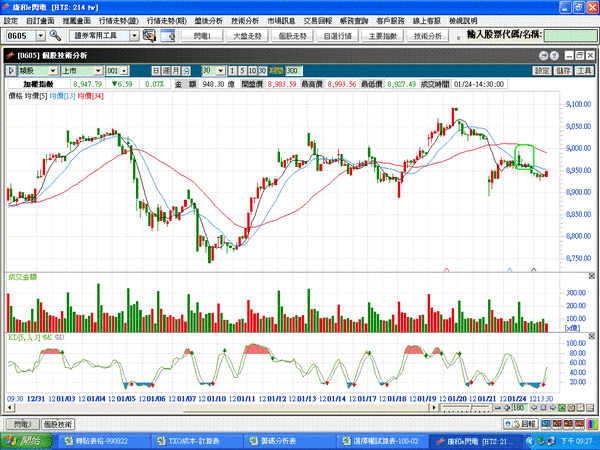Open the 0605 code dropdown

click(x=41, y=36)
